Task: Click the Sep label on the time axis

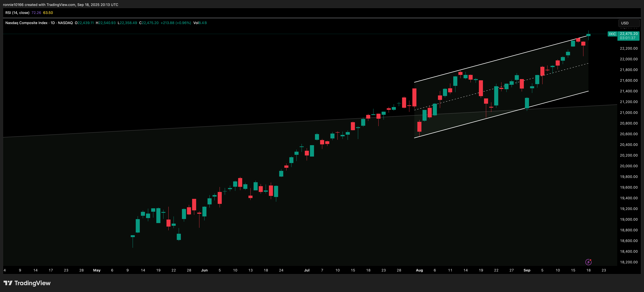Action: tap(527, 270)
